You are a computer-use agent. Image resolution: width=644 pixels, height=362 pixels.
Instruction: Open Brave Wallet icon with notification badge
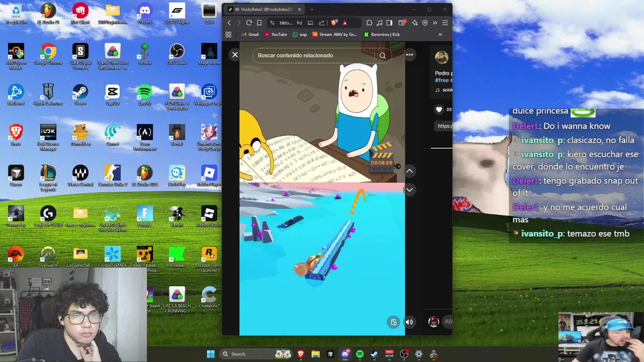pos(402,23)
